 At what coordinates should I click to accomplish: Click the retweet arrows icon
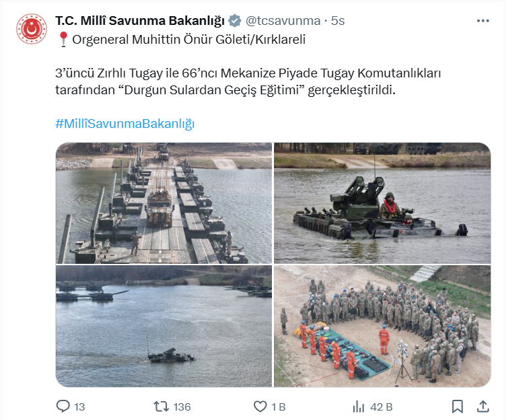click(x=161, y=407)
